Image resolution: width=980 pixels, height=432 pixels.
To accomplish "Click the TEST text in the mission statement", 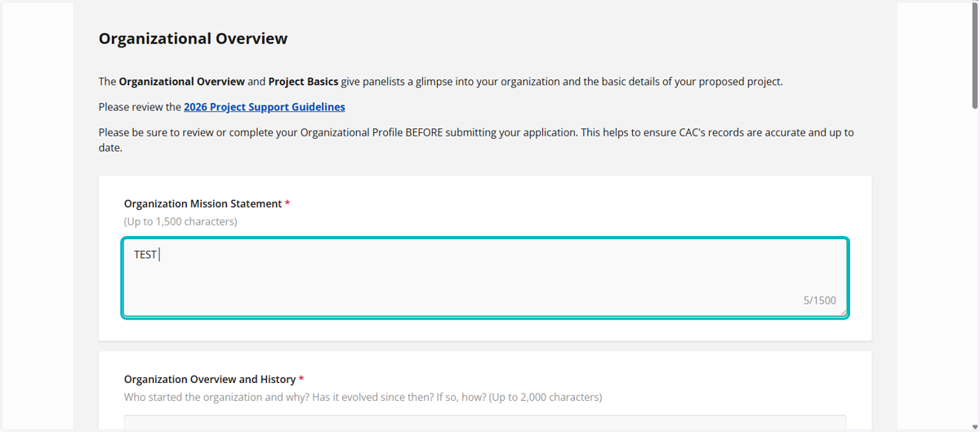I will click(x=145, y=255).
